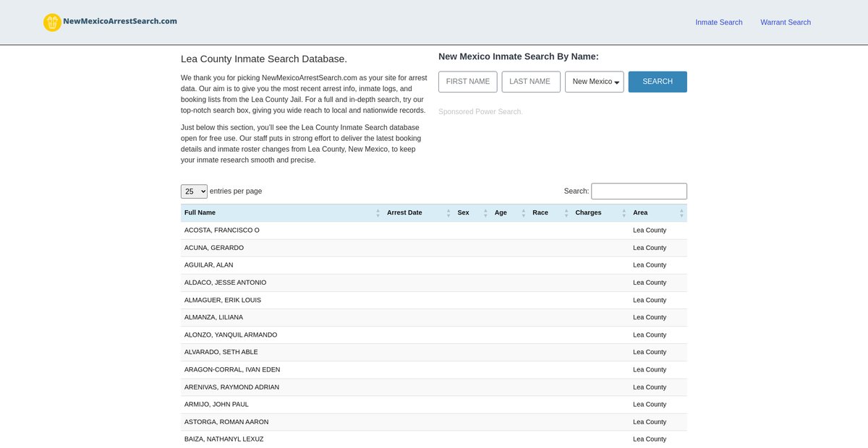Click the sort arrows in Arrest Date column
This screenshot has width=868, height=448.
pyautogui.click(x=448, y=213)
